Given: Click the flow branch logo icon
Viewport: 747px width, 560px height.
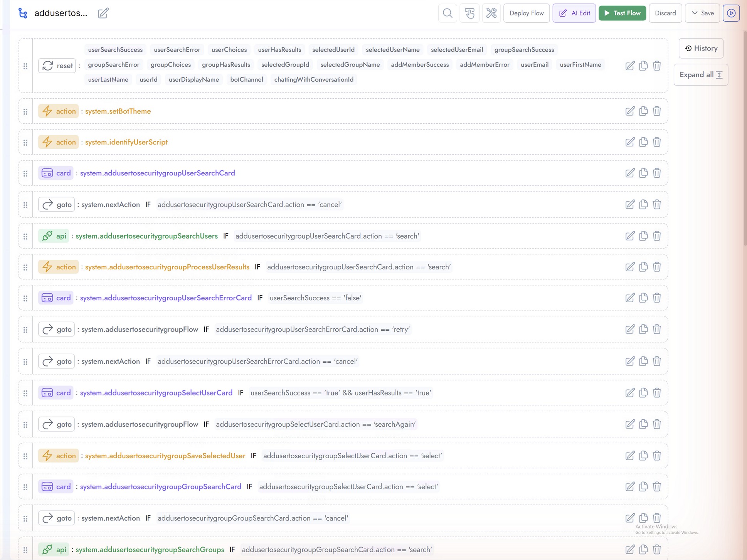Looking at the screenshot, I should [x=23, y=13].
